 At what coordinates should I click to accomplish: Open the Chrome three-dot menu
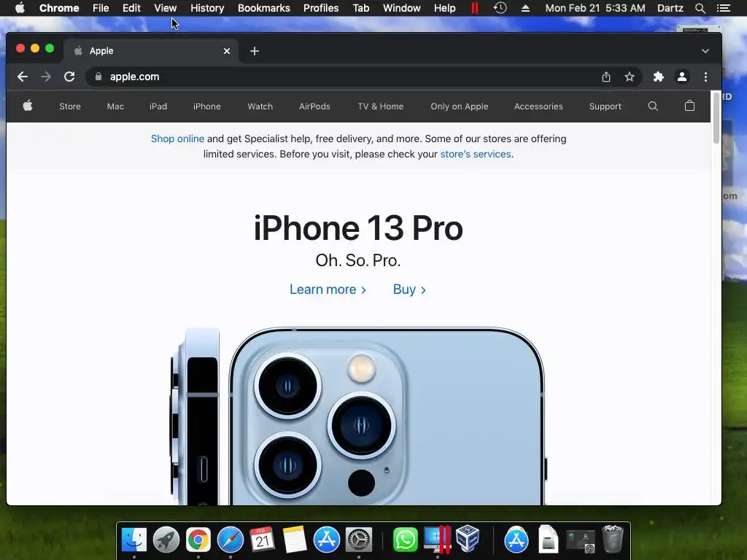705,77
